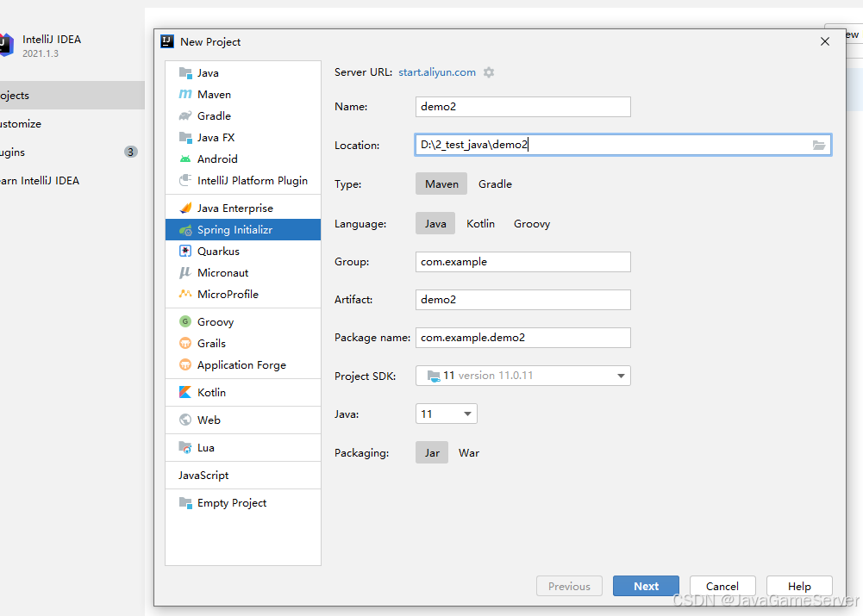Choose Maven as project type
Viewport: 863px width, 616px height.
point(441,184)
